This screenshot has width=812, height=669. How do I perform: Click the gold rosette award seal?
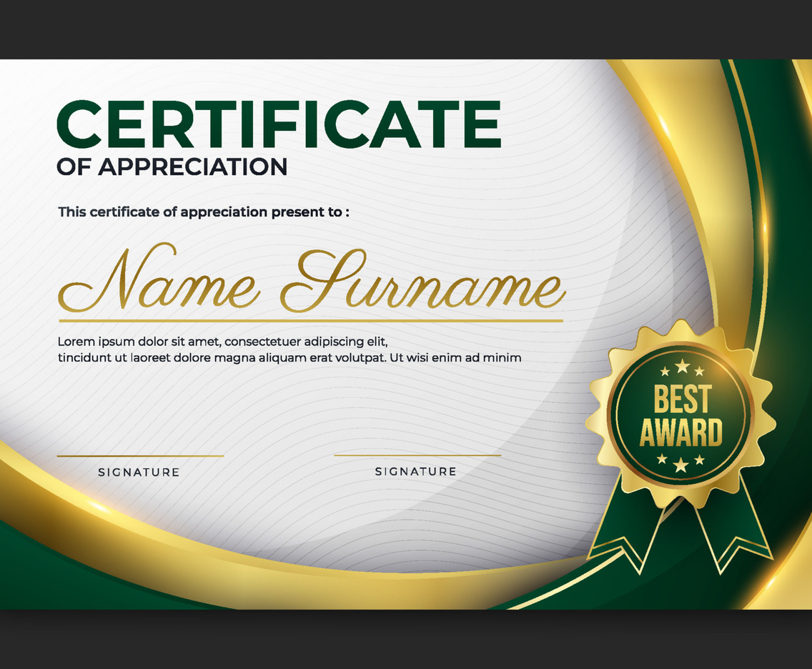[x=681, y=413]
